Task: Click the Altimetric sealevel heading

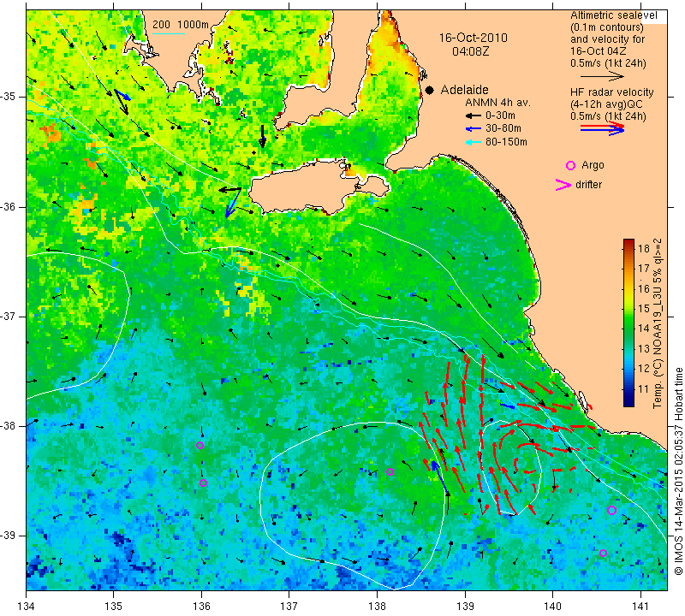Action: 613,15
